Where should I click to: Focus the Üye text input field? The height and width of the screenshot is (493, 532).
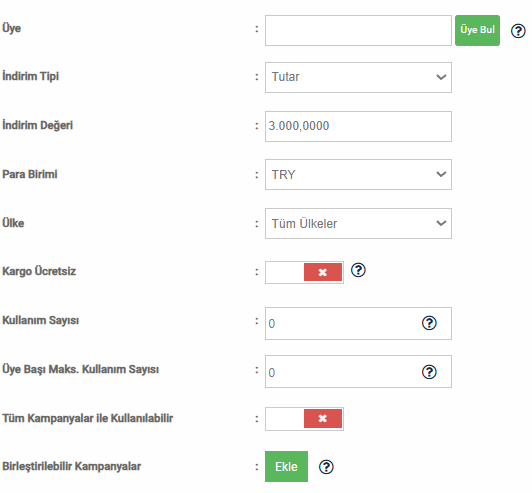point(358,30)
